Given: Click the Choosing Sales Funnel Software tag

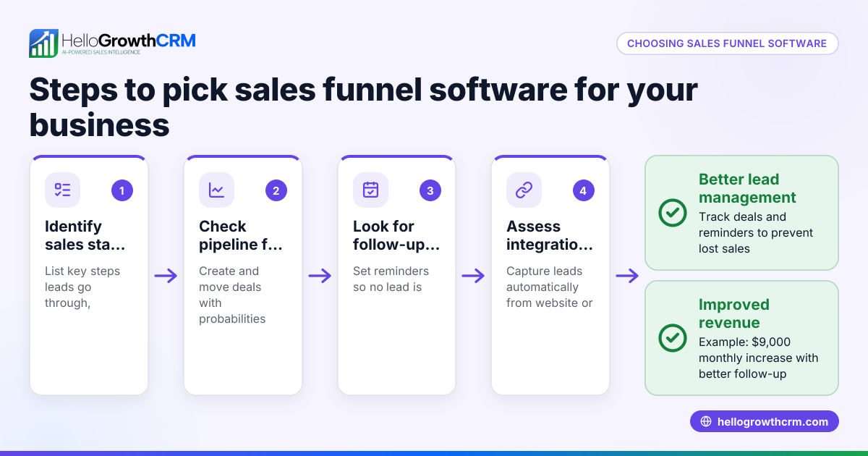Looking at the screenshot, I should tap(727, 43).
